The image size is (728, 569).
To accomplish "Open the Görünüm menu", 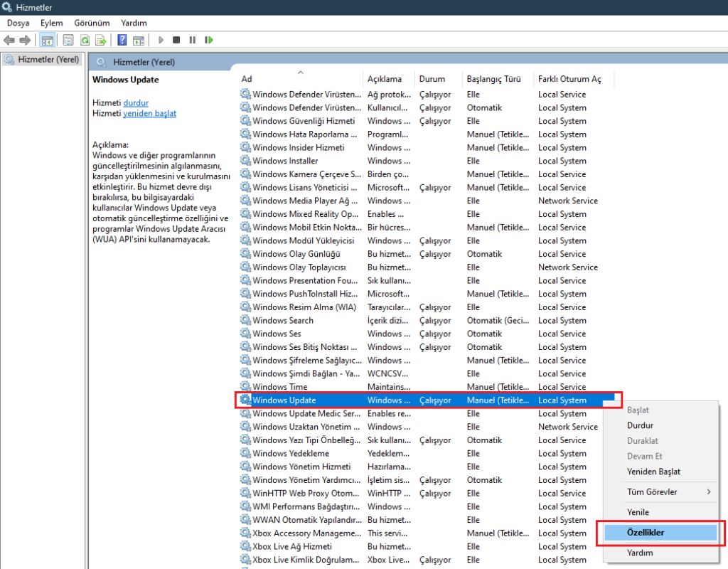I will [x=92, y=23].
